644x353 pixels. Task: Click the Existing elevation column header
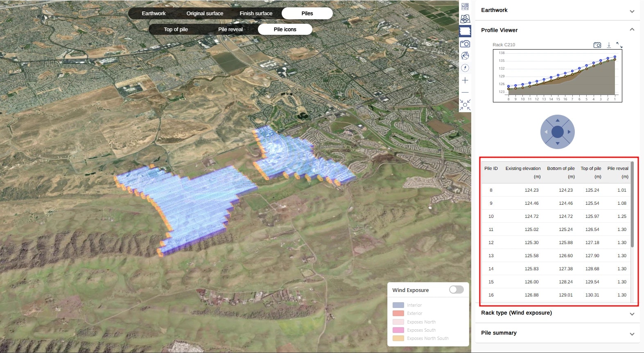[x=523, y=172]
